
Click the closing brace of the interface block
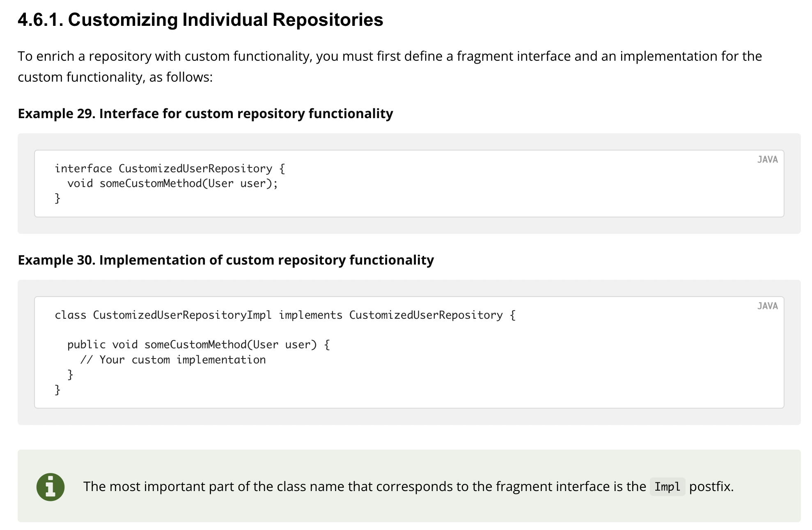tap(57, 199)
